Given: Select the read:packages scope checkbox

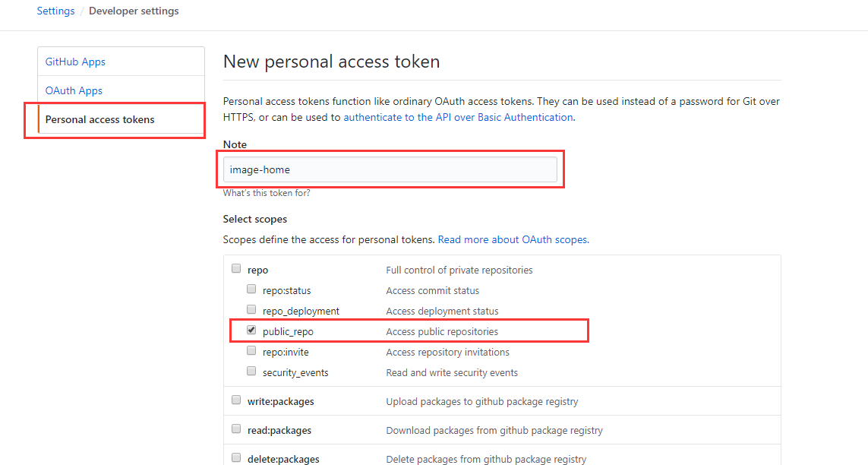Looking at the screenshot, I should [236, 429].
